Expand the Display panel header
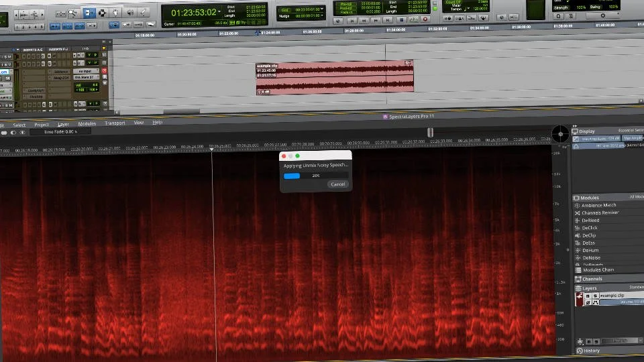Image resolution: width=644 pixels, height=362 pixels. (x=608, y=131)
